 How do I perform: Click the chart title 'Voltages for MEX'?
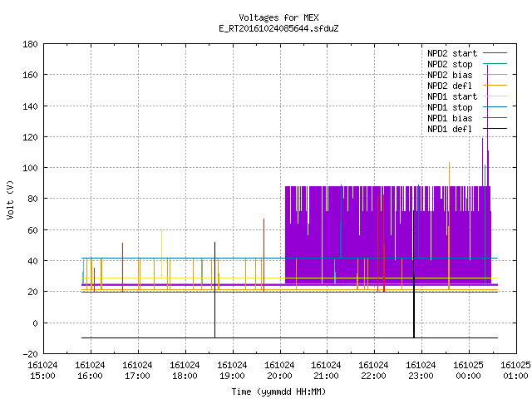point(278,17)
